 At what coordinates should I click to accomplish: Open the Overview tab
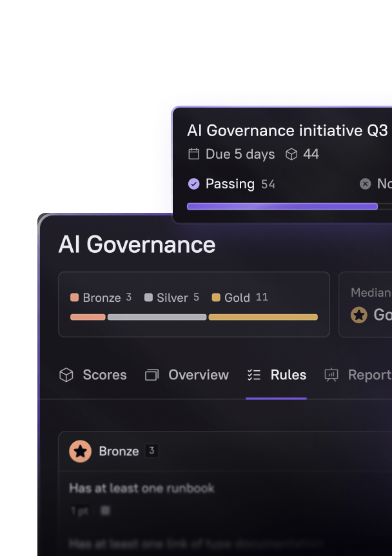point(198,375)
